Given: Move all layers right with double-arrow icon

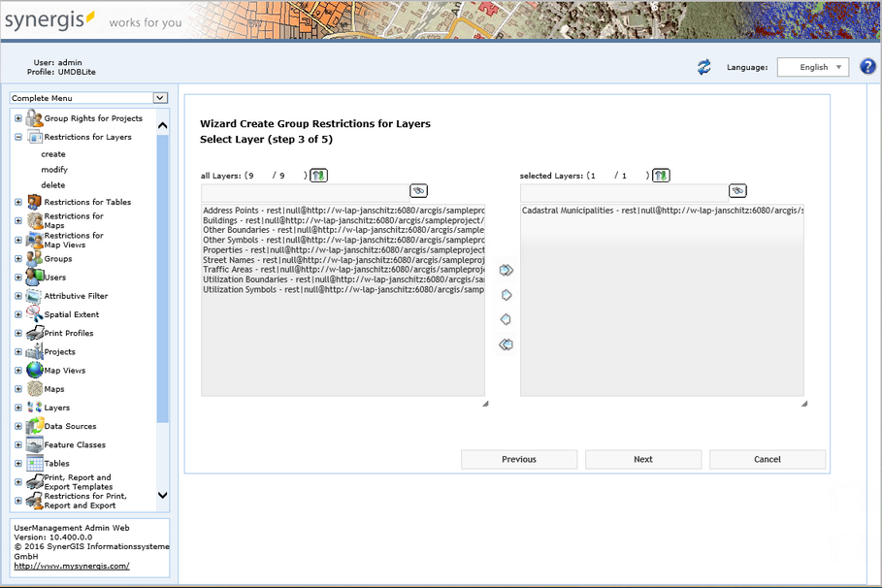Looking at the screenshot, I should [505, 270].
